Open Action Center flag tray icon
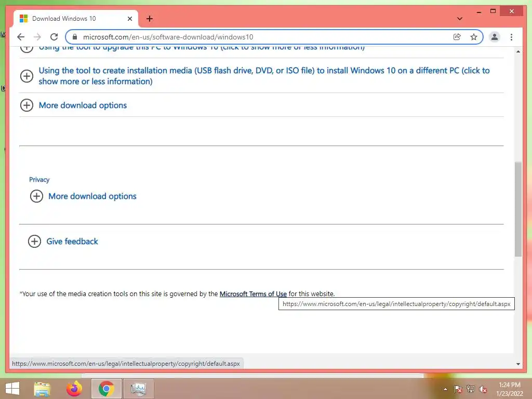Screen dimensions: 532x399 pyautogui.click(x=458, y=389)
